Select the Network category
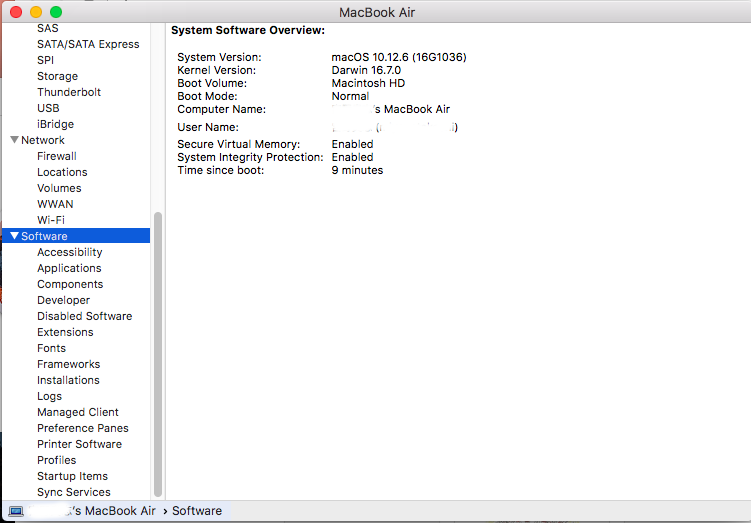The width and height of the screenshot is (751, 523). click(x=43, y=140)
